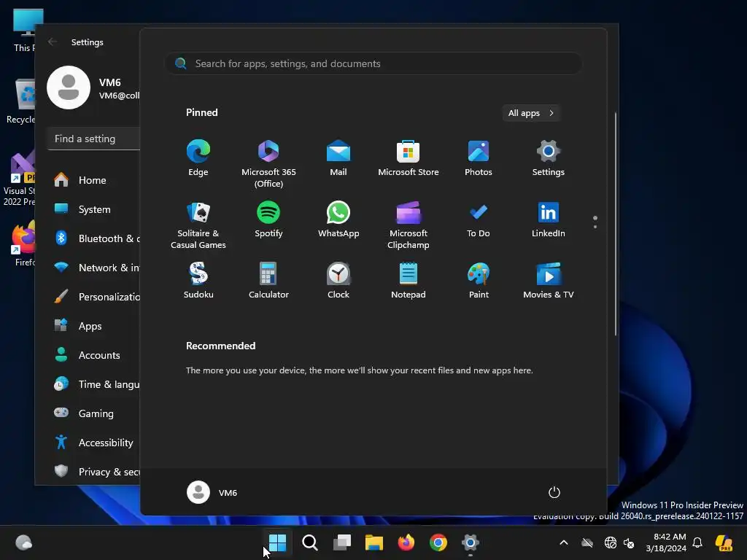Open Settings from pinned apps

click(x=549, y=158)
